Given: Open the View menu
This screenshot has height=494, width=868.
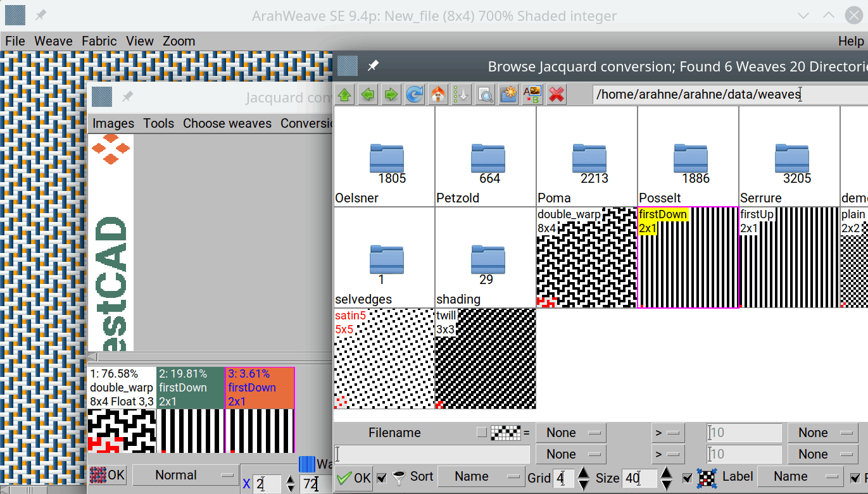Looking at the screenshot, I should [x=140, y=41].
